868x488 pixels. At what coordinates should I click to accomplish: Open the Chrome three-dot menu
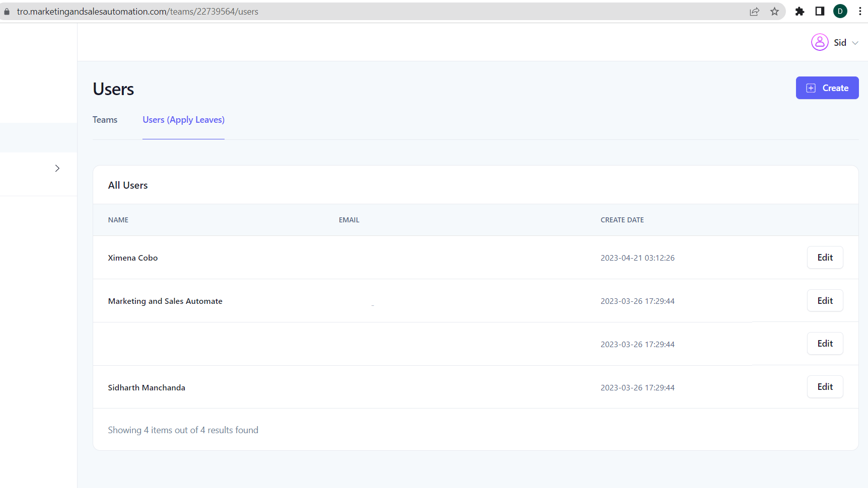click(860, 12)
